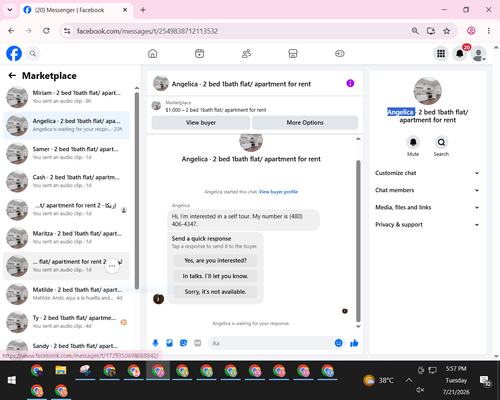Open File Explorer from taskbar
500x400 pixels.
61,371
